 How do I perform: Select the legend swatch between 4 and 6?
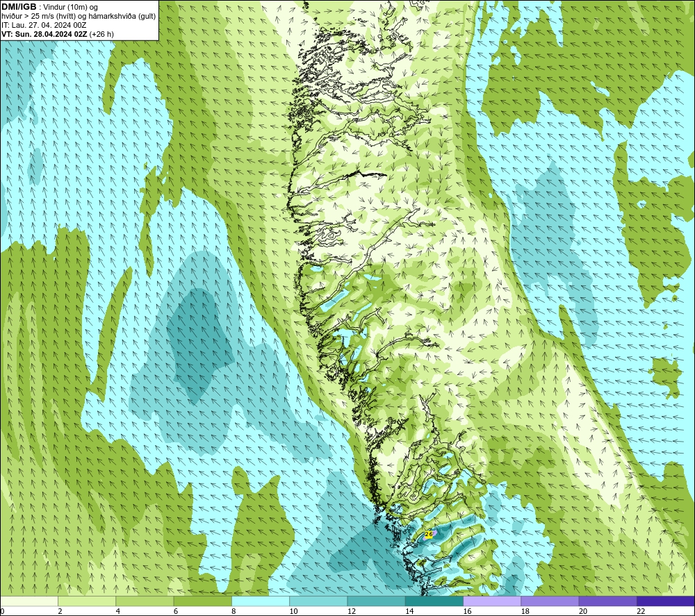145,601
